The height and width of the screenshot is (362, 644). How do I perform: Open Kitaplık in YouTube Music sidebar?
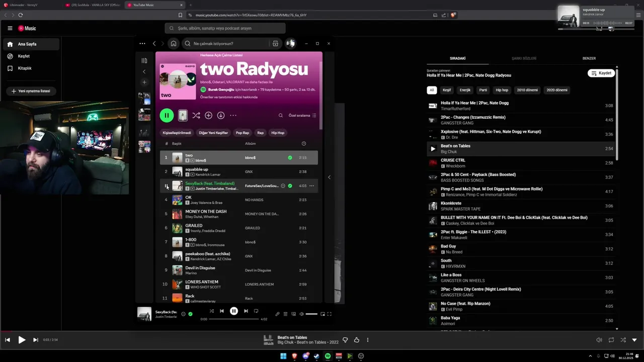[31, 68]
